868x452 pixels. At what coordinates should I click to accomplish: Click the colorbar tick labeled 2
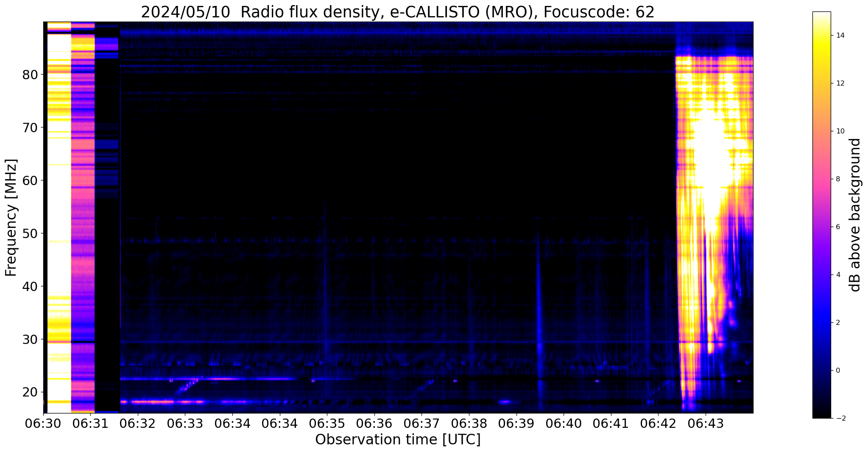pyautogui.click(x=837, y=323)
